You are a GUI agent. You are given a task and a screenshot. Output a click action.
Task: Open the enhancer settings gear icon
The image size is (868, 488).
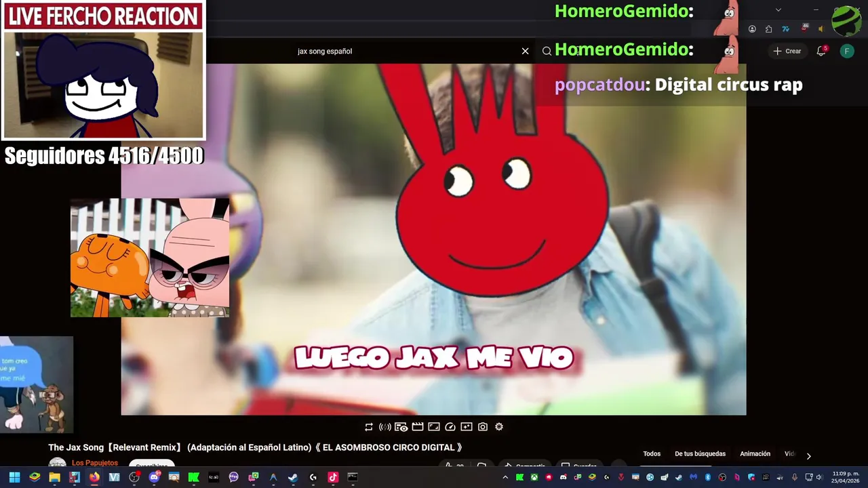pyautogui.click(x=499, y=427)
